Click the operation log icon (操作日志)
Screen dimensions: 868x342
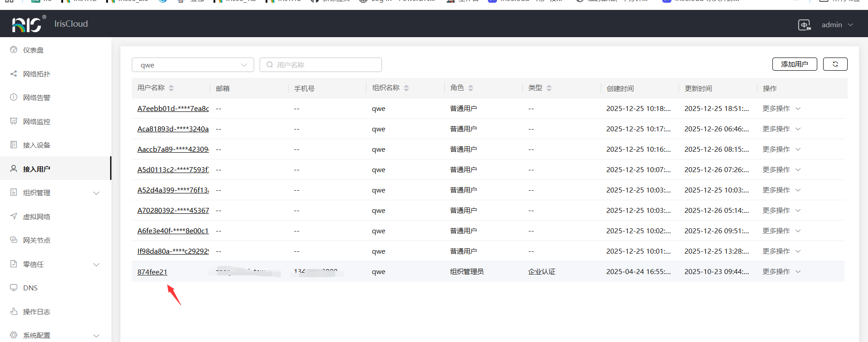pos(14,311)
